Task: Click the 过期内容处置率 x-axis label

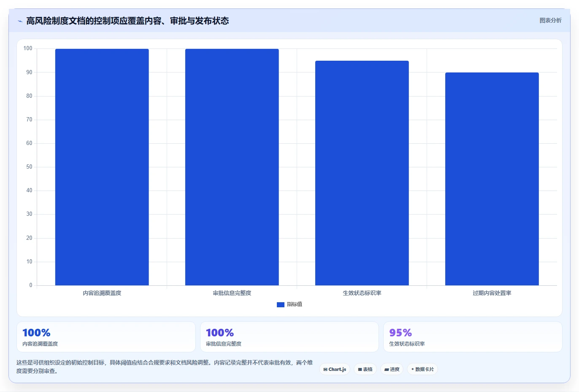Action: click(x=492, y=293)
